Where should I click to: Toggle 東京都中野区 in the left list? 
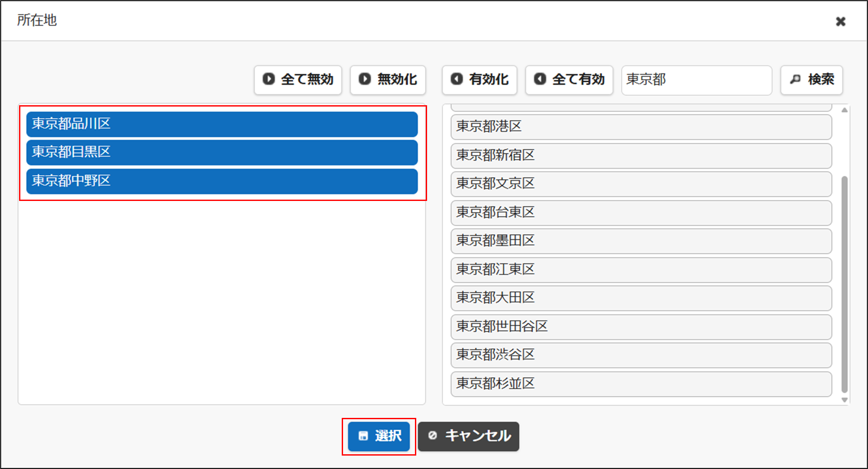pos(222,181)
